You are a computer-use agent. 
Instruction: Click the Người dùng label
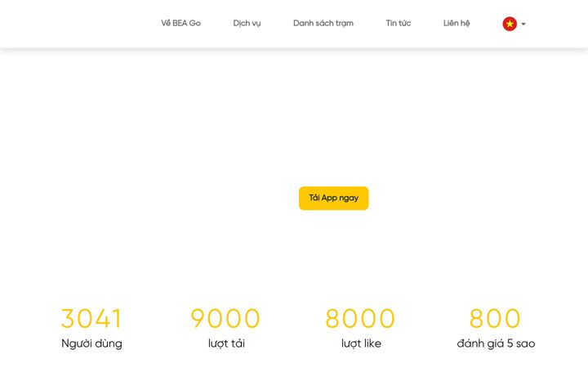tap(91, 343)
